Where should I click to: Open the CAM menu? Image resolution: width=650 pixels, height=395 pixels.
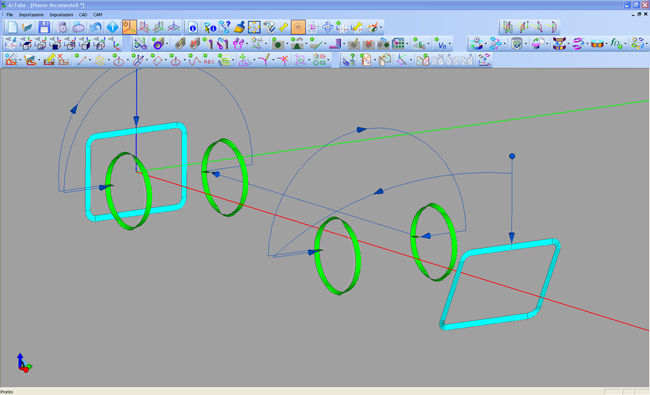pos(98,15)
